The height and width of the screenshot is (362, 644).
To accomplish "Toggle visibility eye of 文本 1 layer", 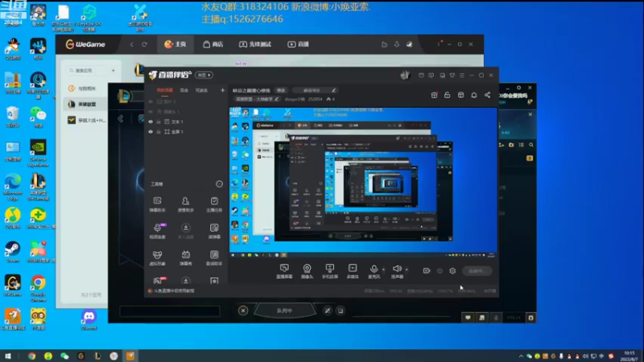I will (x=151, y=121).
